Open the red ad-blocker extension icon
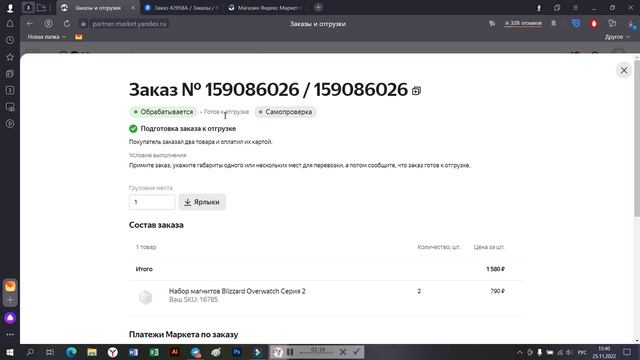This screenshot has height=360, width=640. (594, 24)
